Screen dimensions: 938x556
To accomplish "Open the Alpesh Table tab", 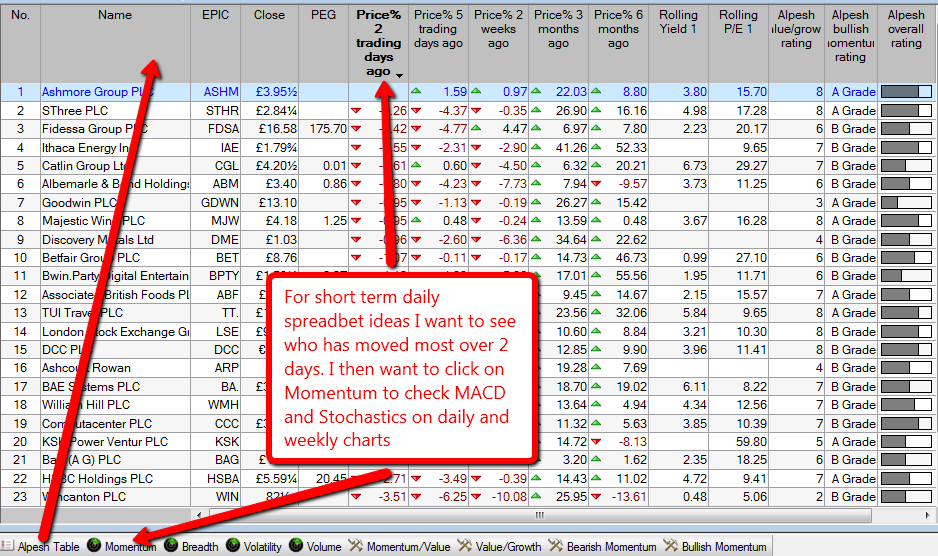I will [41, 546].
